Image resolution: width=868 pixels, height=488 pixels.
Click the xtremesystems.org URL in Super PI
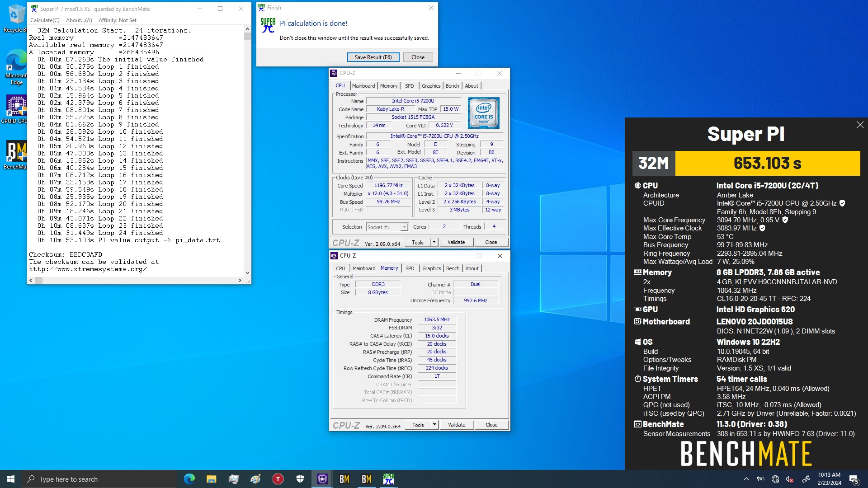[88, 269]
